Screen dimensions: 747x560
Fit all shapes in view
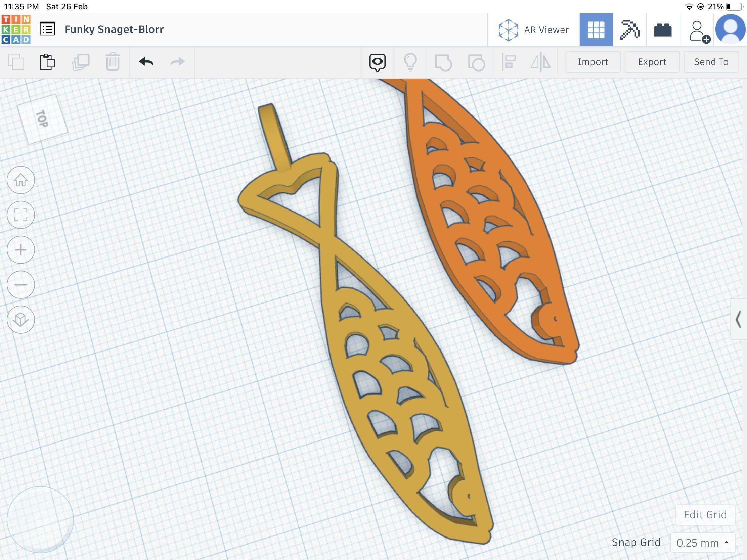point(21,215)
